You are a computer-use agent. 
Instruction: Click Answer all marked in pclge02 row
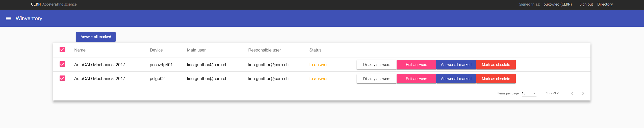pyautogui.click(x=456, y=79)
